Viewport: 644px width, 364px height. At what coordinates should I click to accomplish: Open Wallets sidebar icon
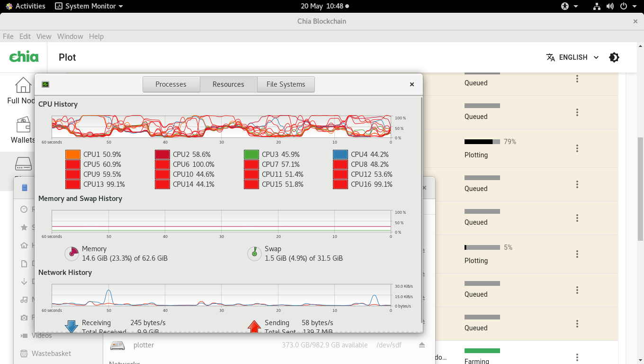(23, 125)
